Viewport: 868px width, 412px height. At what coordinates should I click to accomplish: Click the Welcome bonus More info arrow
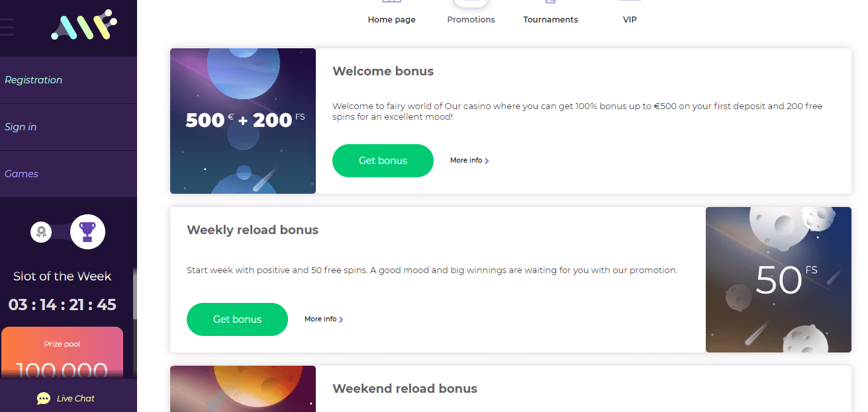coord(487,161)
